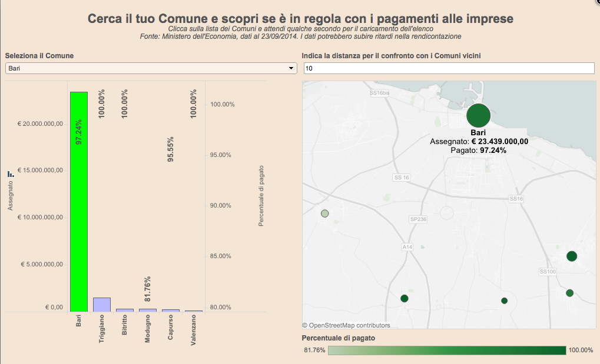Click the 95.55% mark for Capurso

(x=171, y=149)
